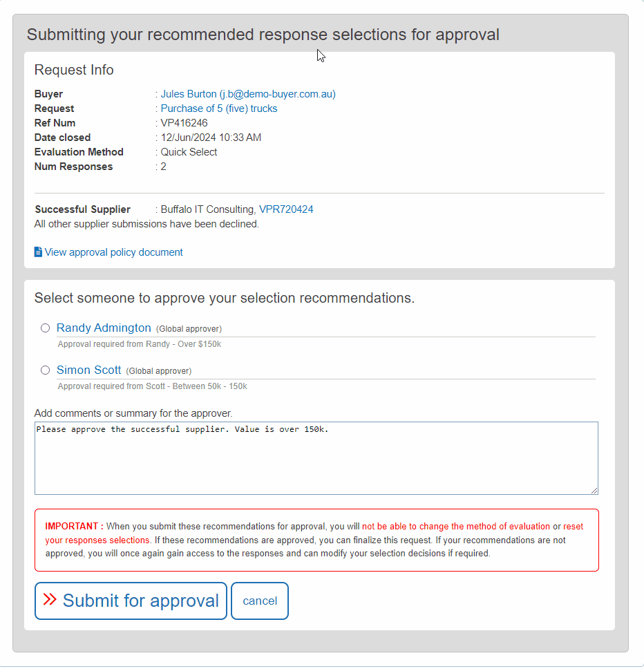
Task: Click the Request Info heading
Action: (74, 70)
